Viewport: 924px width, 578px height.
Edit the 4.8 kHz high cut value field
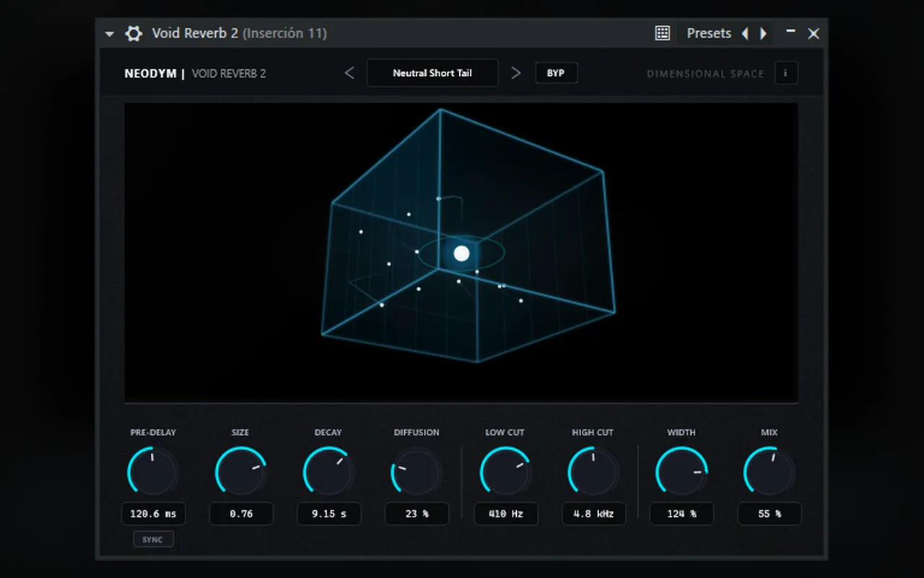click(x=593, y=514)
